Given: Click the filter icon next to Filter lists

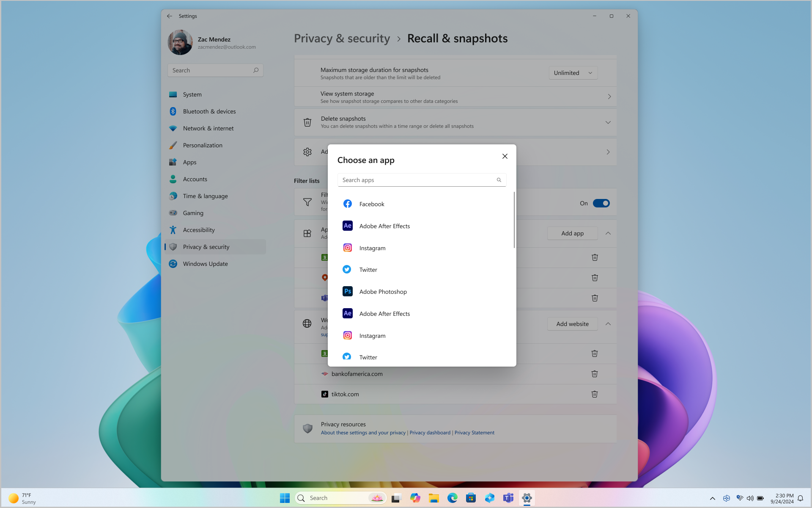Looking at the screenshot, I should pos(307,202).
